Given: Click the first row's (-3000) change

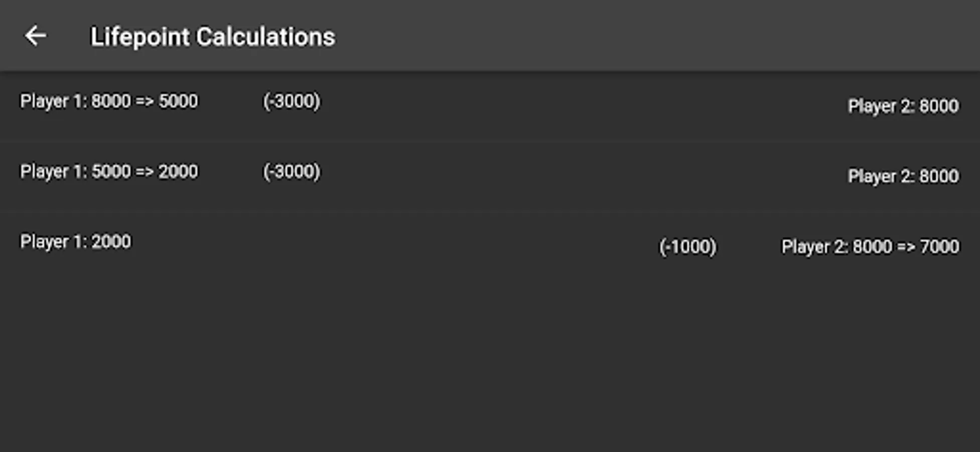Looking at the screenshot, I should click(x=292, y=101).
